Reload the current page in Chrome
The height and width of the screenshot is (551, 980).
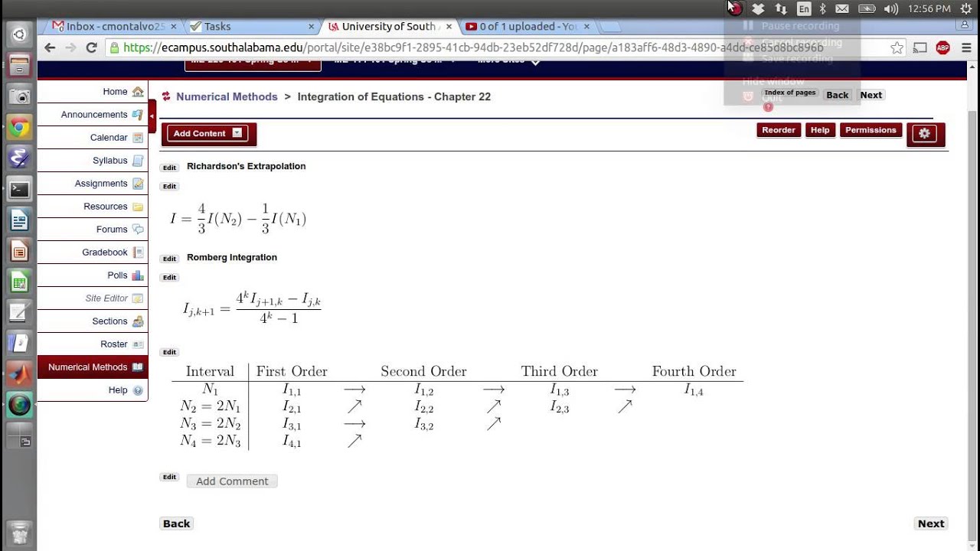pyautogui.click(x=91, y=47)
